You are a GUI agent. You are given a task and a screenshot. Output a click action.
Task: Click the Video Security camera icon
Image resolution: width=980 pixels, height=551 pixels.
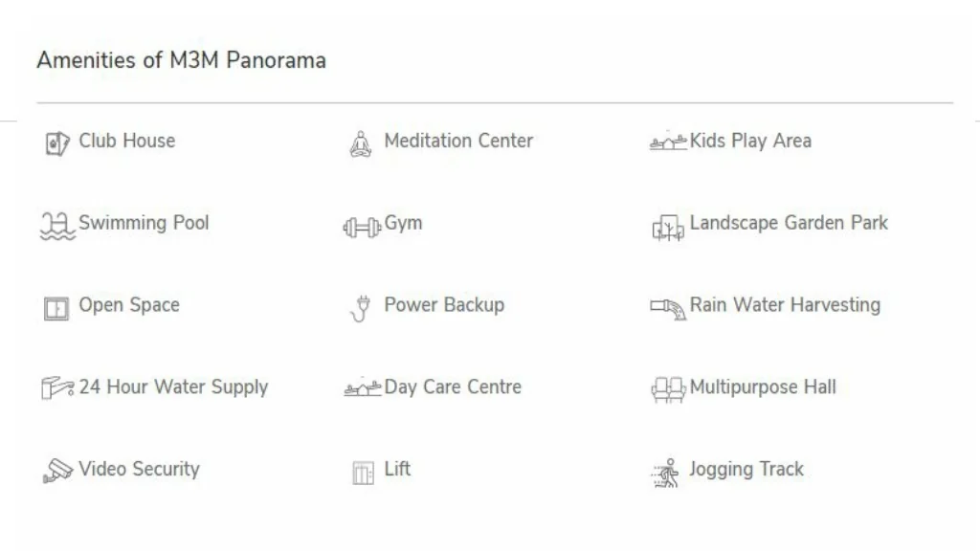coord(57,471)
